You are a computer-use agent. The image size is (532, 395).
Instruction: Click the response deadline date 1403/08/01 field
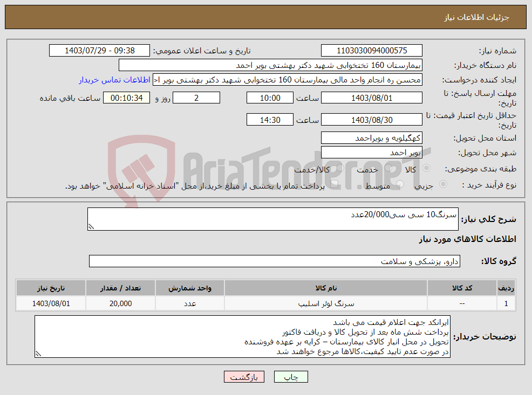[372, 98]
